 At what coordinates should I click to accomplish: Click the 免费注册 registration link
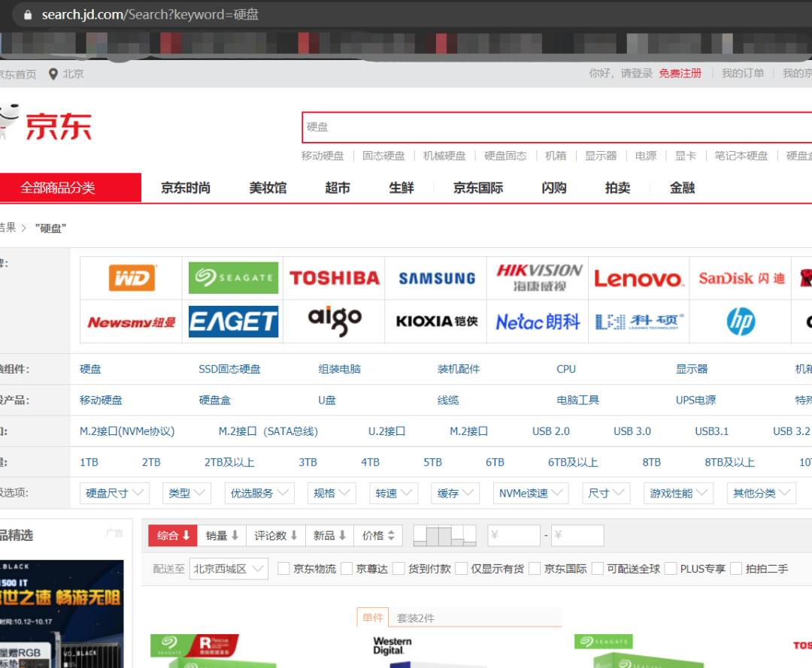[x=679, y=73]
